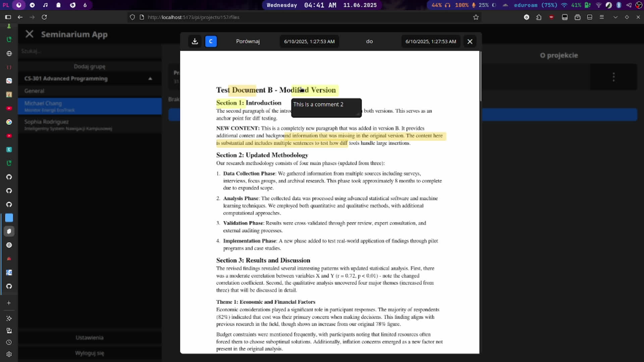Focus the Szukaj search field

[x=90, y=51]
